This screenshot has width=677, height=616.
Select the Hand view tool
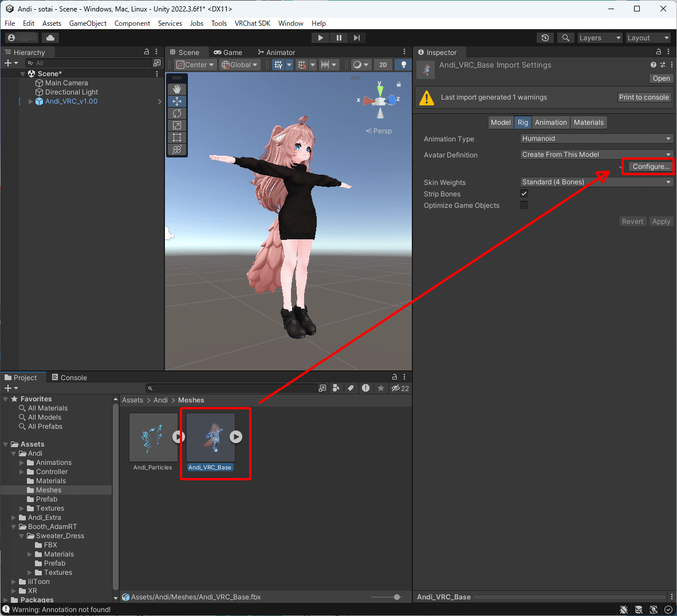click(176, 89)
